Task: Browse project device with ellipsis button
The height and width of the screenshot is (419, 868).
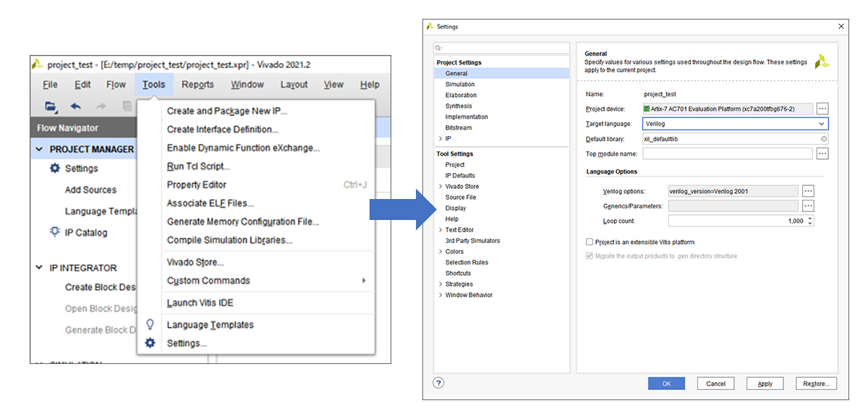Action: pos(822,109)
